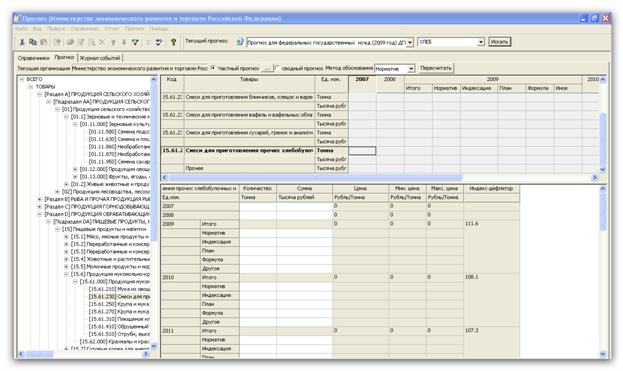
Task: Click the Move Down arrow toolbar icon
Action: (x=124, y=42)
